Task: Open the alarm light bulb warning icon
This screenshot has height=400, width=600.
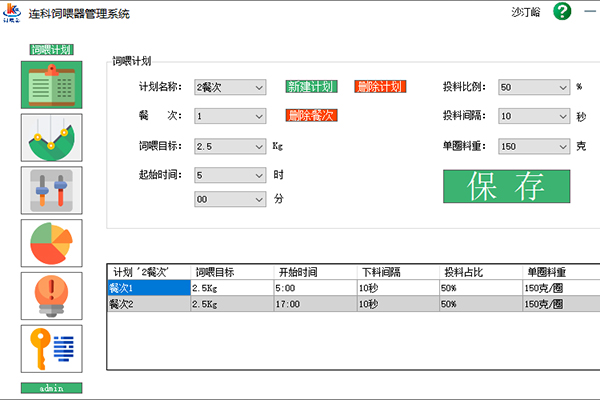Action: pyautogui.click(x=51, y=296)
